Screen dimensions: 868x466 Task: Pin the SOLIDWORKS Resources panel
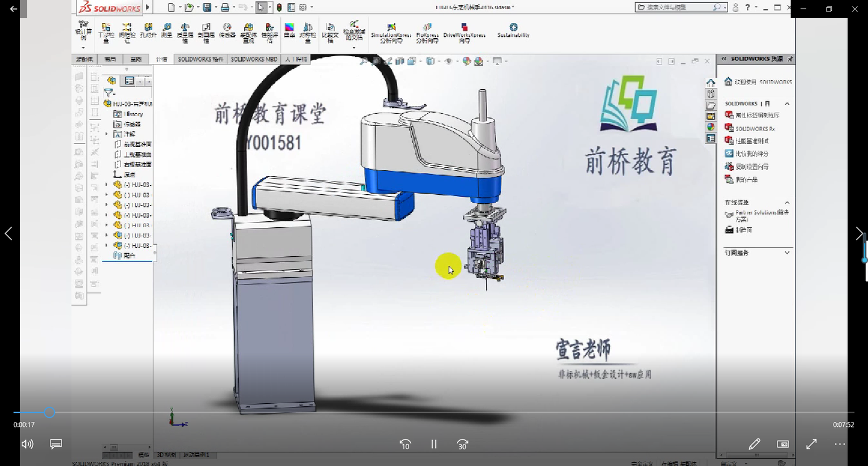tap(790, 59)
